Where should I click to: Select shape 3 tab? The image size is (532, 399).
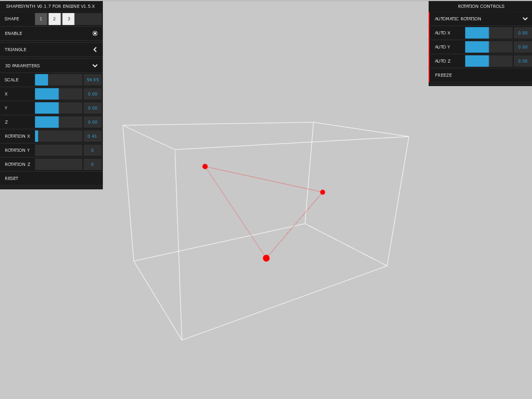(69, 19)
